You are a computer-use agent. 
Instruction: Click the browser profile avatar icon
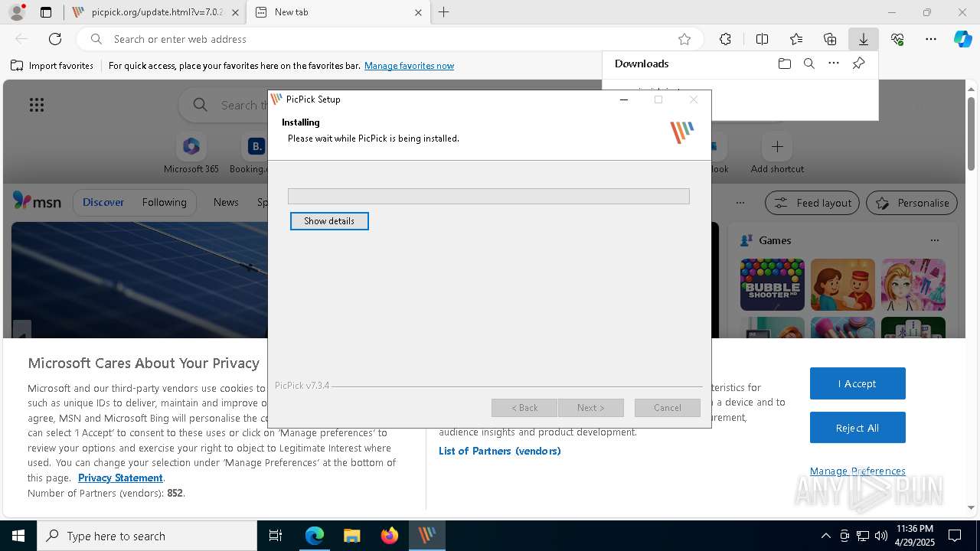tap(17, 12)
